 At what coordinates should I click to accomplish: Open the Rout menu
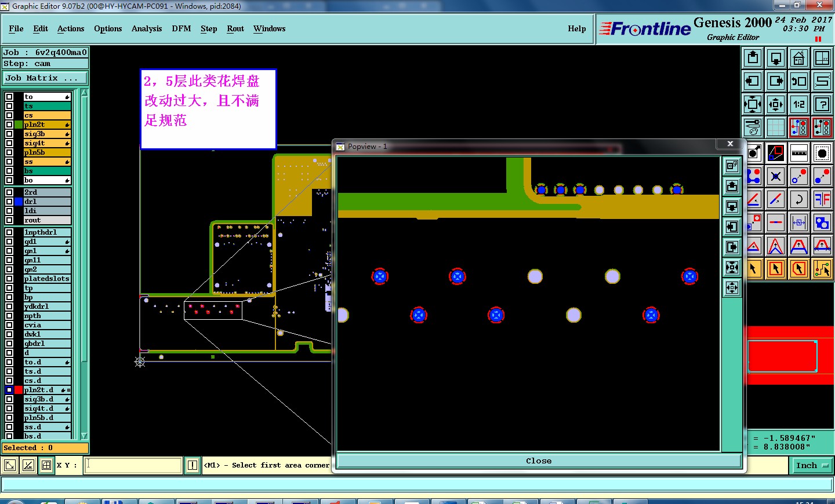click(235, 28)
